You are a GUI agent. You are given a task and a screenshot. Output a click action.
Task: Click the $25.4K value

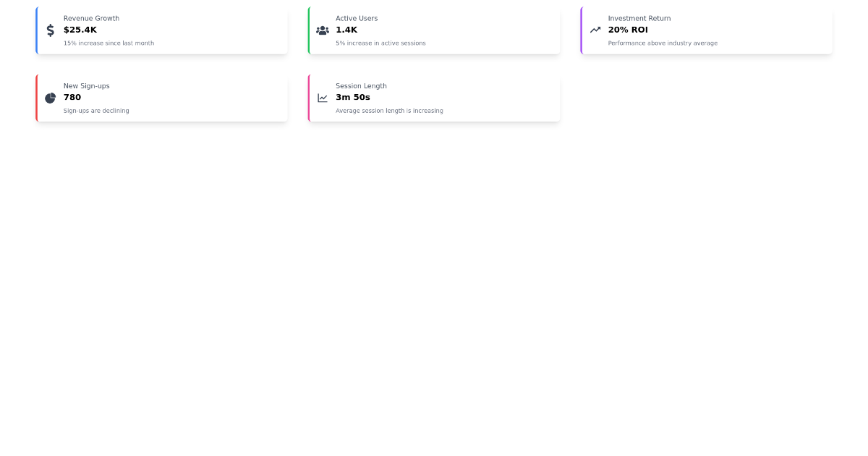pos(80,30)
